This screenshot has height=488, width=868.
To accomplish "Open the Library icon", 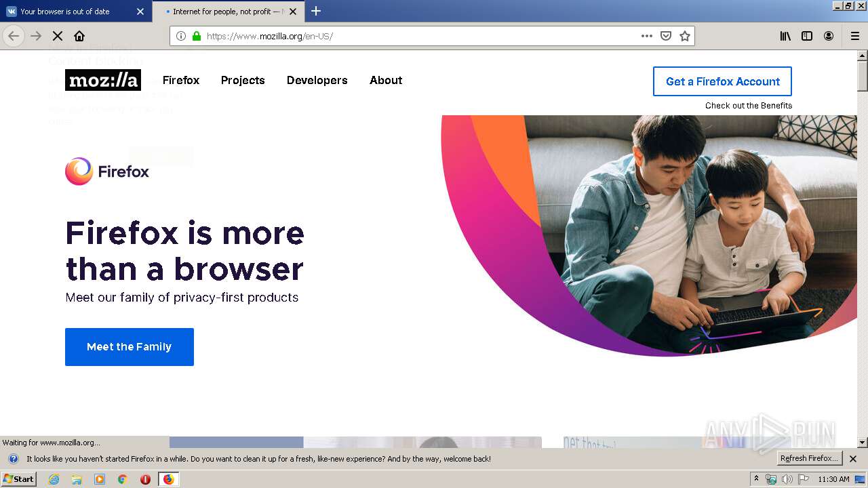I will [785, 36].
